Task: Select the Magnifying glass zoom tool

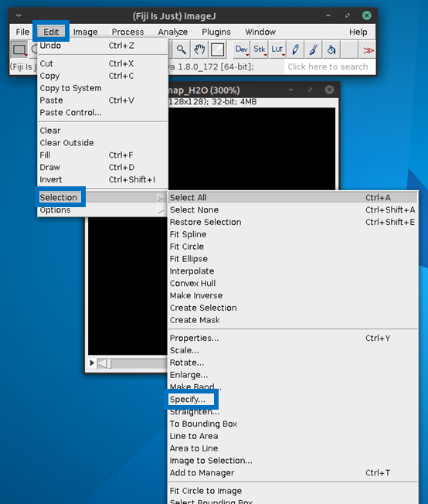Action: [182, 49]
